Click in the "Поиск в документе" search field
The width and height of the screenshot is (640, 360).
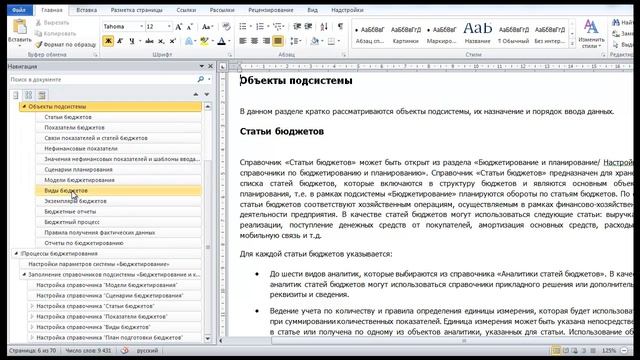click(x=102, y=79)
